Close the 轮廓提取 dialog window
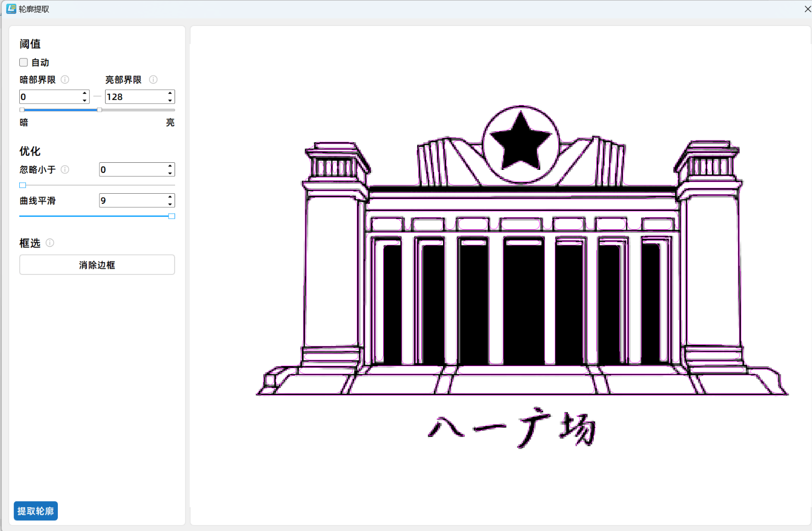This screenshot has height=531, width=812. pyautogui.click(x=807, y=9)
